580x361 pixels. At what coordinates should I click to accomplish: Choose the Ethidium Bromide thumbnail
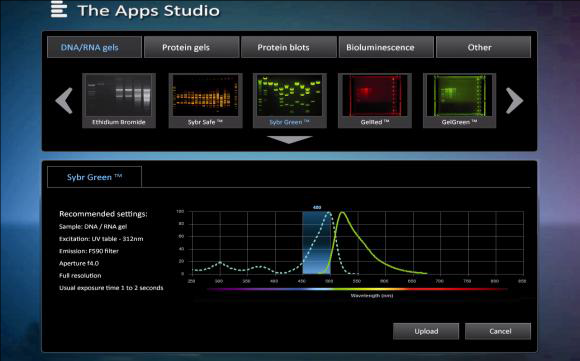click(x=119, y=100)
